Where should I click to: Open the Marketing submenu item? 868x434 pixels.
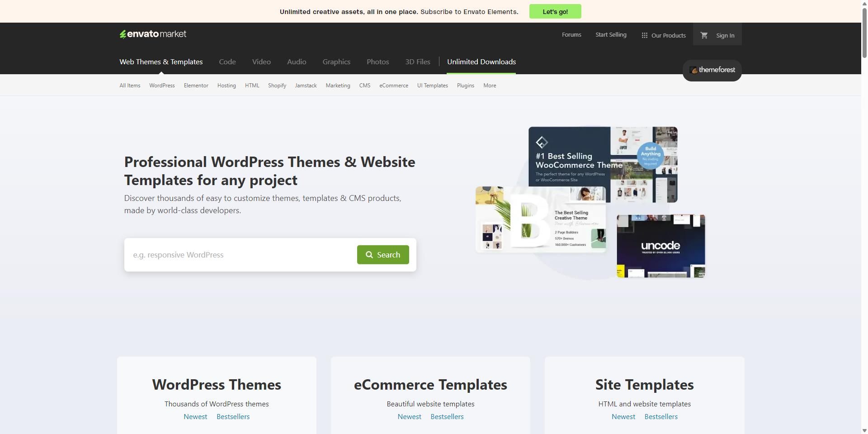pyautogui.click(x=338, y=86)
